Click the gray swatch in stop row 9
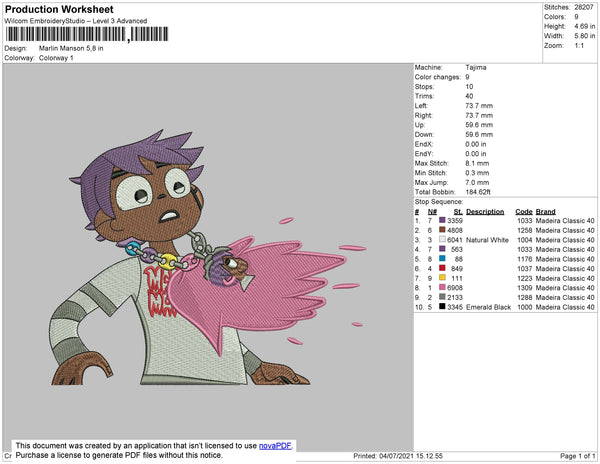600x464 pixels. pyautogui.click(x=442, y=297)
